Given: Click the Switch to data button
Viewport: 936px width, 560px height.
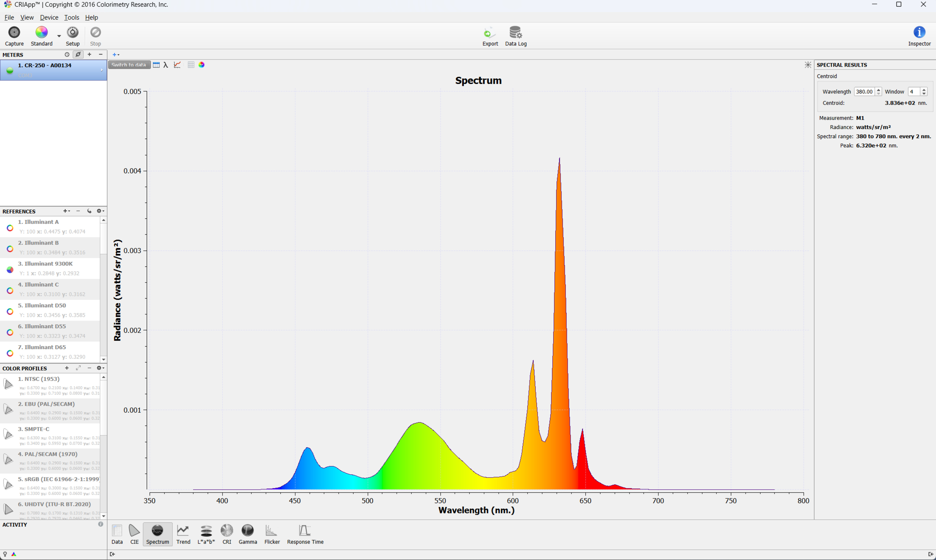Looking at the screenshot, I should click(x=129, y=65).
